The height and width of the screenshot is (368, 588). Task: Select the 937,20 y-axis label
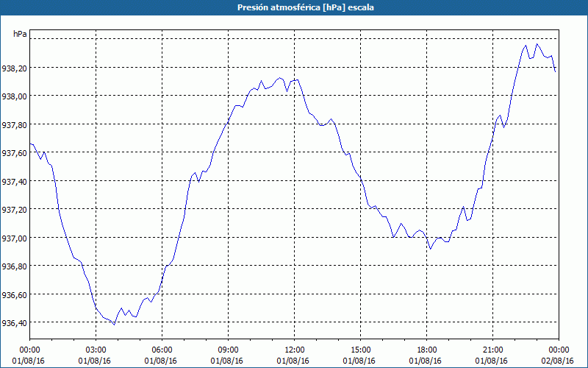[14, 210]
